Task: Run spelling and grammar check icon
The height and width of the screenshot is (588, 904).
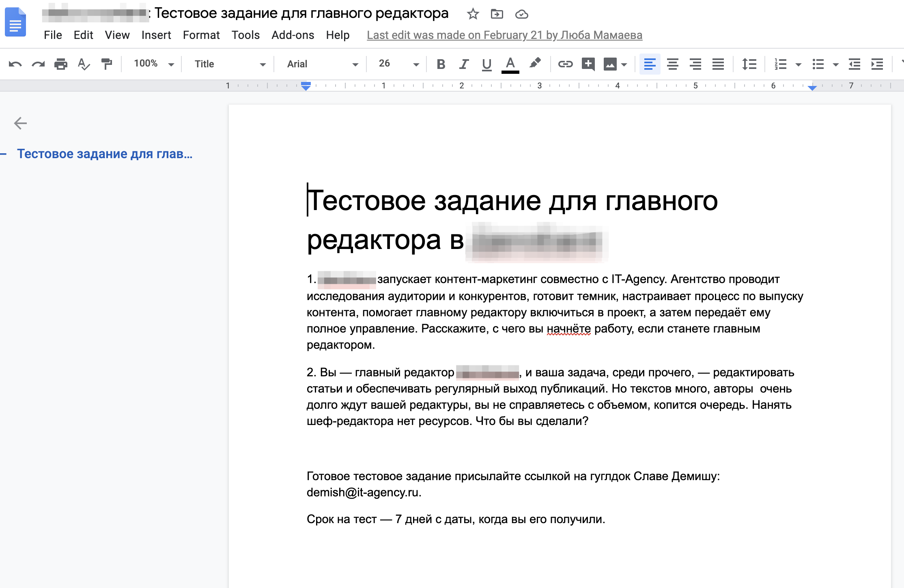Action: [x=84, y=64]
